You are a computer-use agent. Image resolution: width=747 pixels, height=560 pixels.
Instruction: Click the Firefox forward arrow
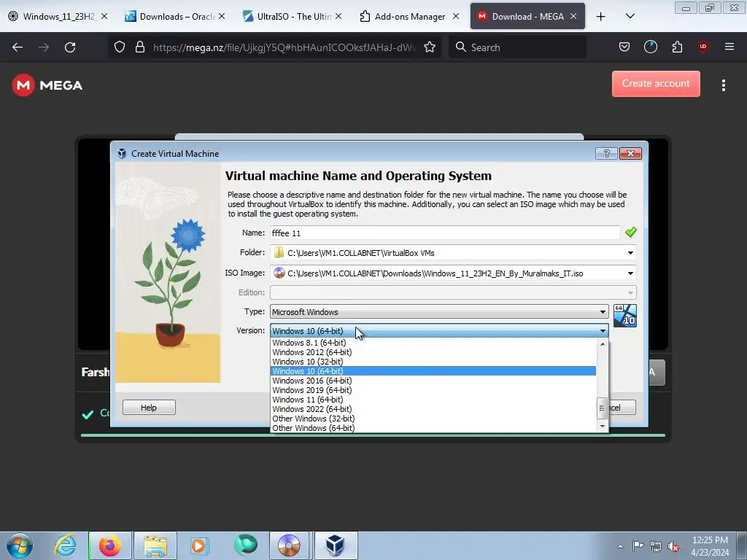pos(44,47)
